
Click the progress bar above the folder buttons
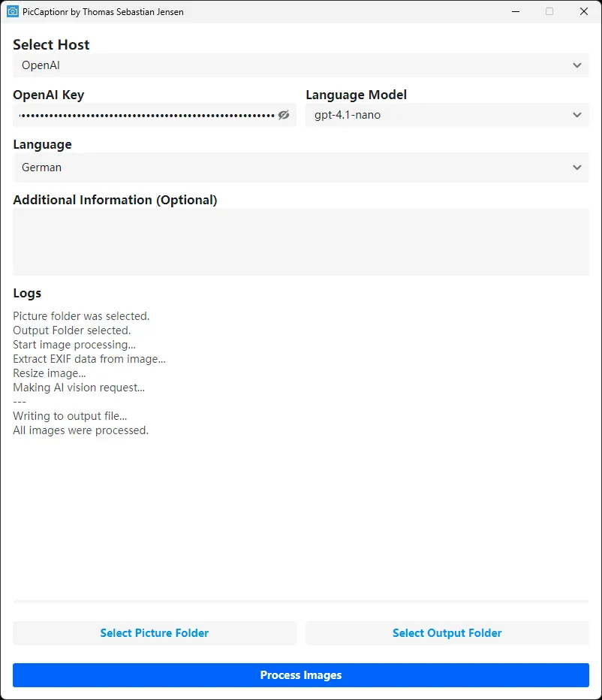[300, 602]
